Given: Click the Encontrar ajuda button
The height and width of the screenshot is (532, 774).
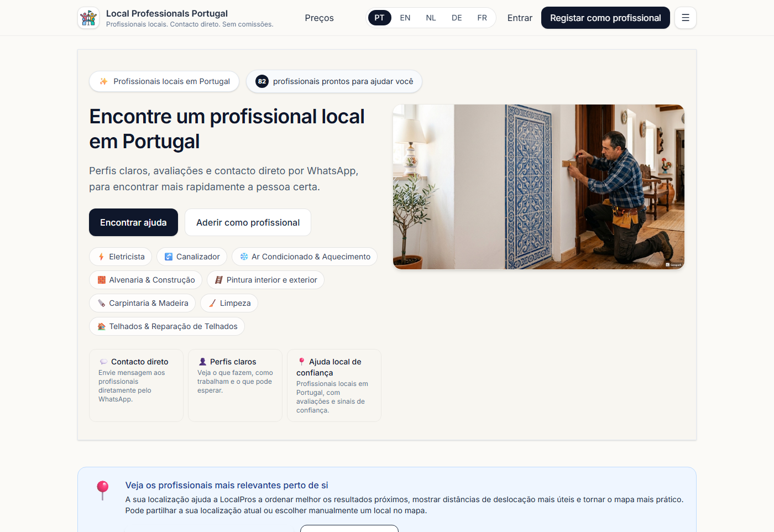Looking at the screenshot, I should [x=133, y=222].
